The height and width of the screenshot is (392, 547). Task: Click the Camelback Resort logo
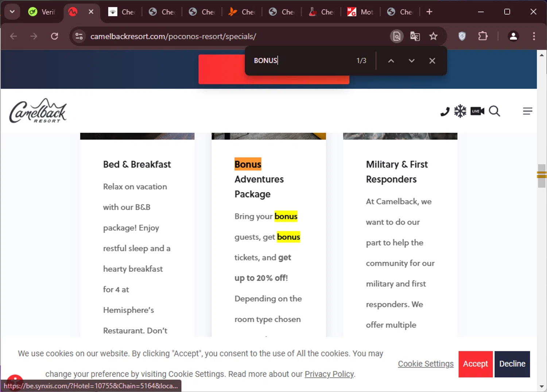[x=38, y=111]
